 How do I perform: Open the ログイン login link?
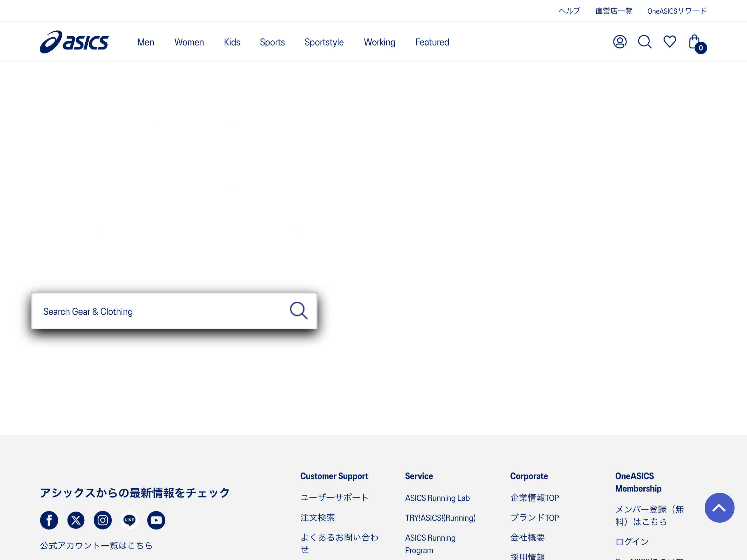click(632, 542)
